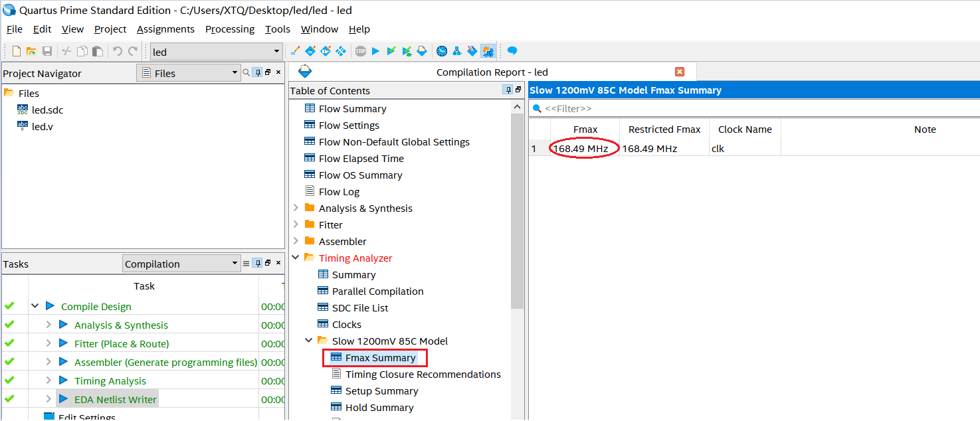This screenshot has width=980, height=421.
Task: Expand the Assembler task row
Action: click(x=48, y=362)
